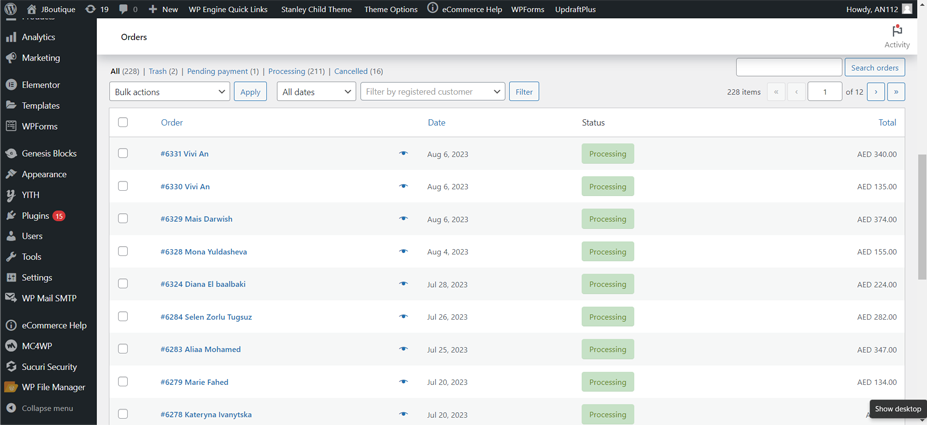This screenshot has width=927, height=425.
Task: Check the box for order #6331
Action: [x=123, y=153]
